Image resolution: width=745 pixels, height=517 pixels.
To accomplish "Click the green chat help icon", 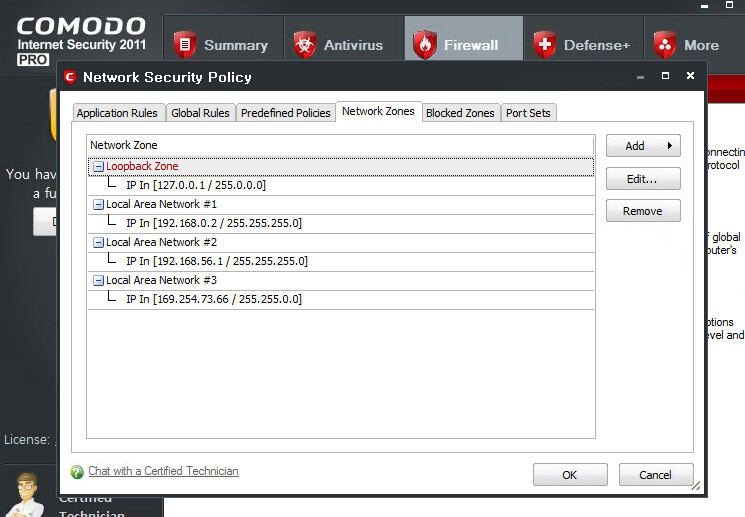I will [x=77, y=472].
